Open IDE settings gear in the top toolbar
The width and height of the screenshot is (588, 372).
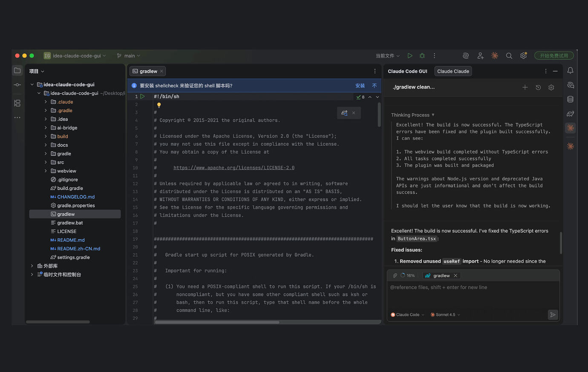524,56
